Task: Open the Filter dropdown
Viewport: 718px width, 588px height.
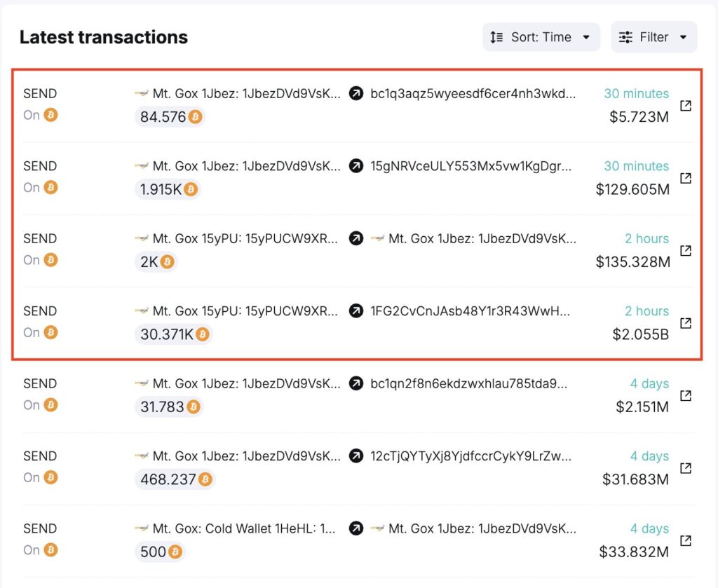Action: [653, 37]
